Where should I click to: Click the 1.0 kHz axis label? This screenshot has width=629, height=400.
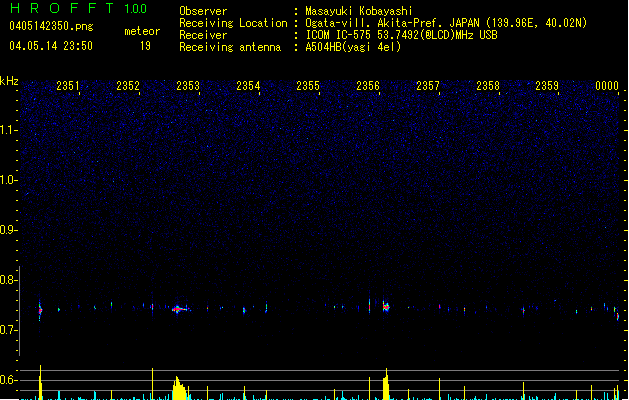pos(8,180)
